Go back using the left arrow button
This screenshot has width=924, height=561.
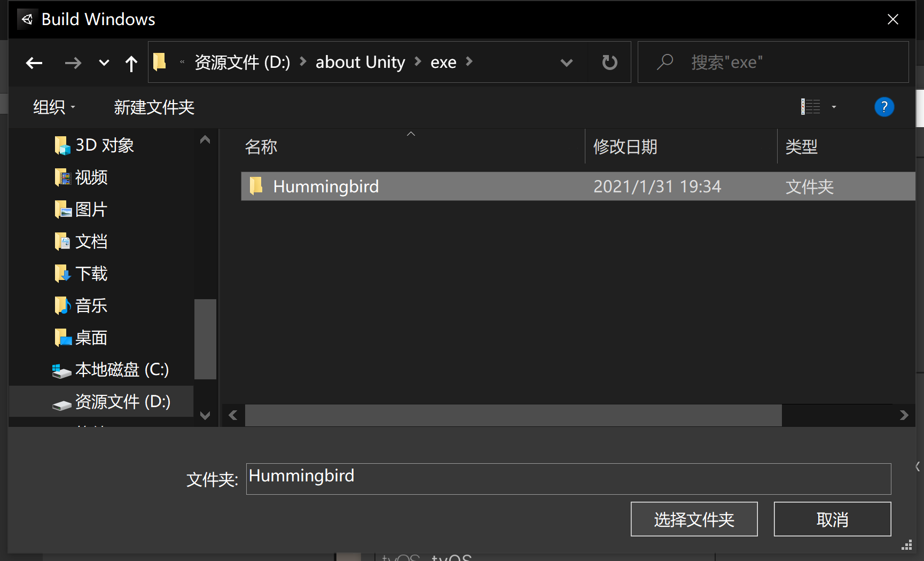pyautogui.click(x=34, y=63)
